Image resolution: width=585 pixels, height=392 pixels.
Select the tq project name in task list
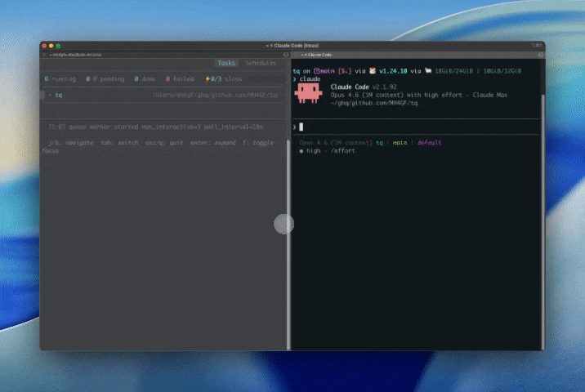[59, 95]
